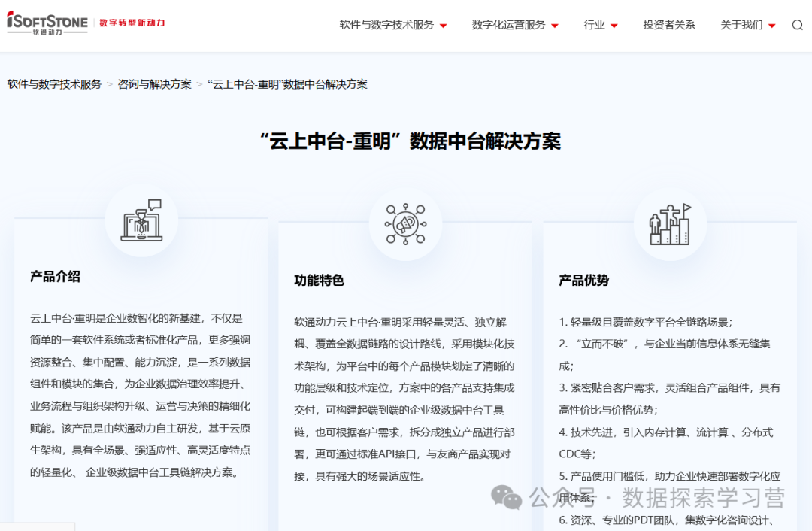Expand the red arrow beside 关于我们

point(772,26)
